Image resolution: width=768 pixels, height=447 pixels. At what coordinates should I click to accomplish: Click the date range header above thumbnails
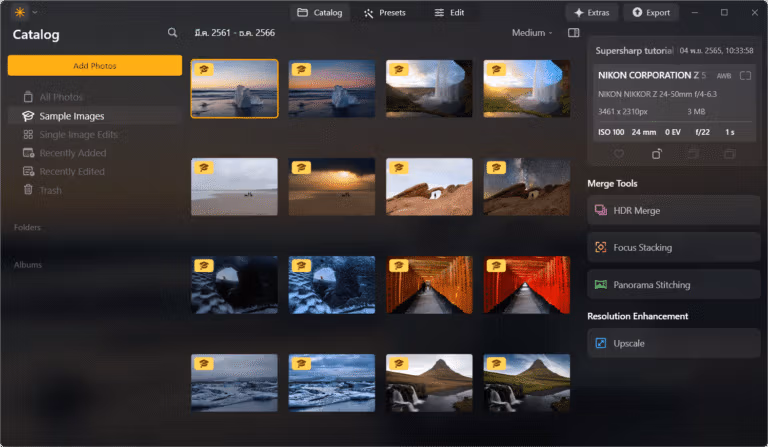(235, 33)
